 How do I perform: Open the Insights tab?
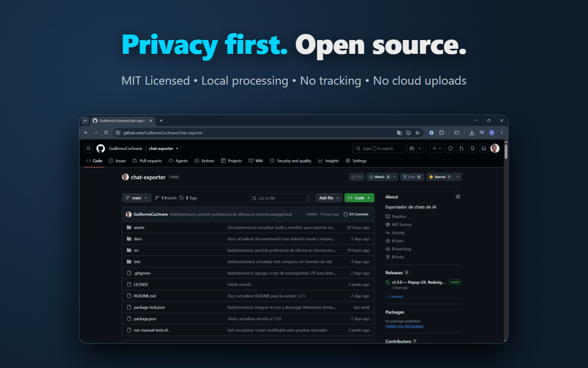(x=328, y=161)
